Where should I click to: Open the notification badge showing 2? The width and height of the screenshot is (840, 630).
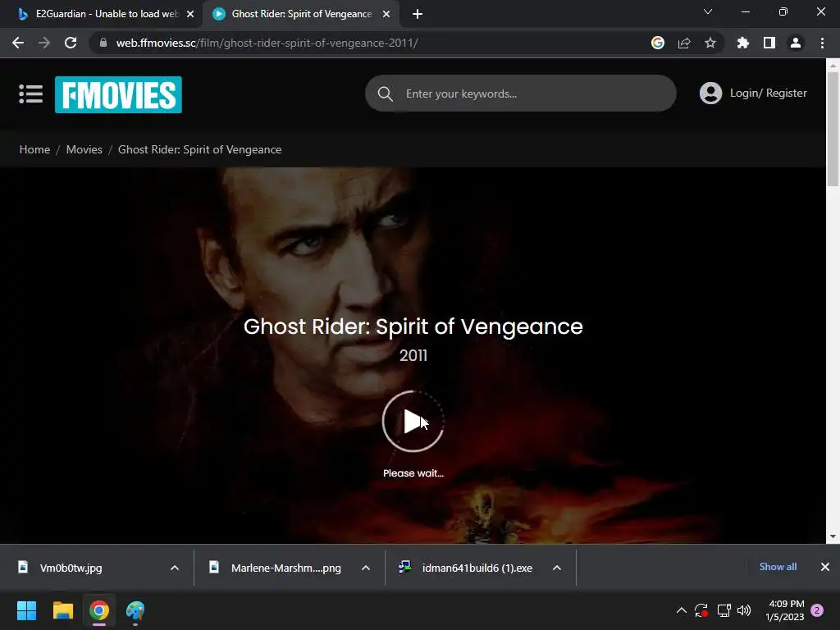[817, 610]
